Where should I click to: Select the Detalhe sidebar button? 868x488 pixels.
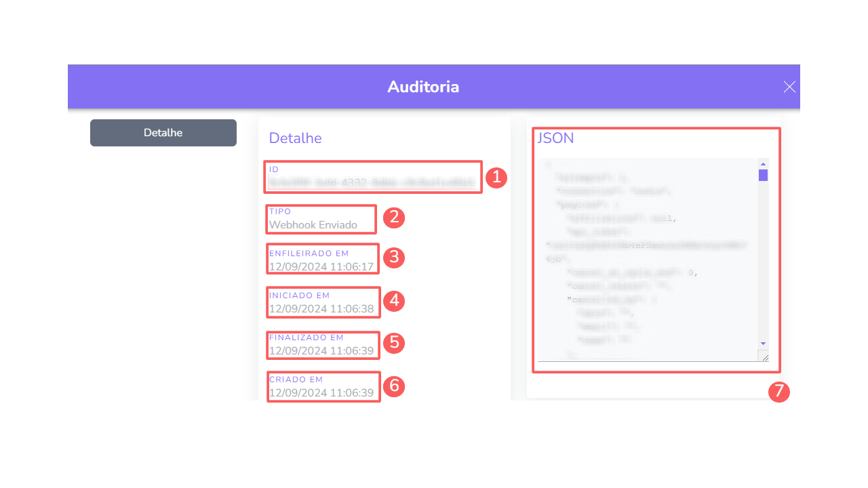coord(163,132)
